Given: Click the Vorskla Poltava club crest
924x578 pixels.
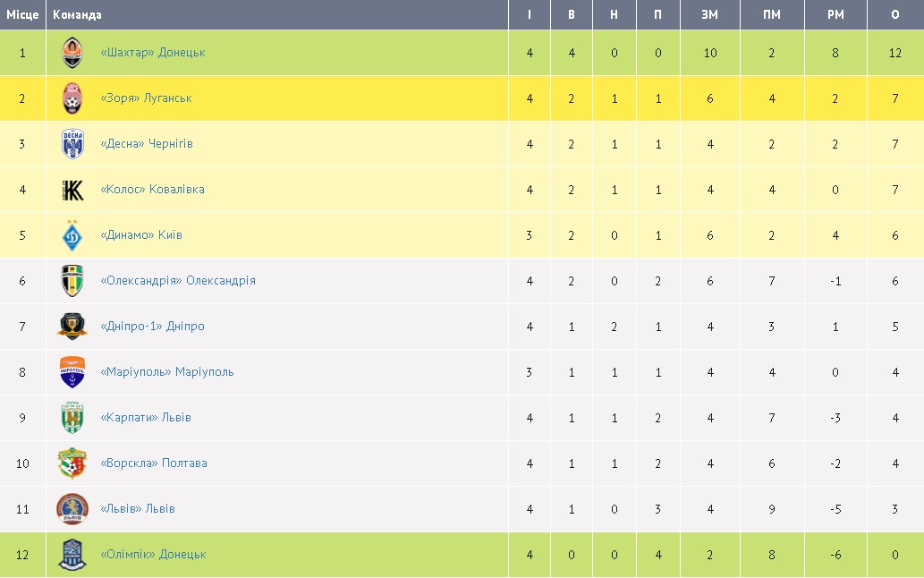Looking at the screenshot, I should tap(72, 463).
